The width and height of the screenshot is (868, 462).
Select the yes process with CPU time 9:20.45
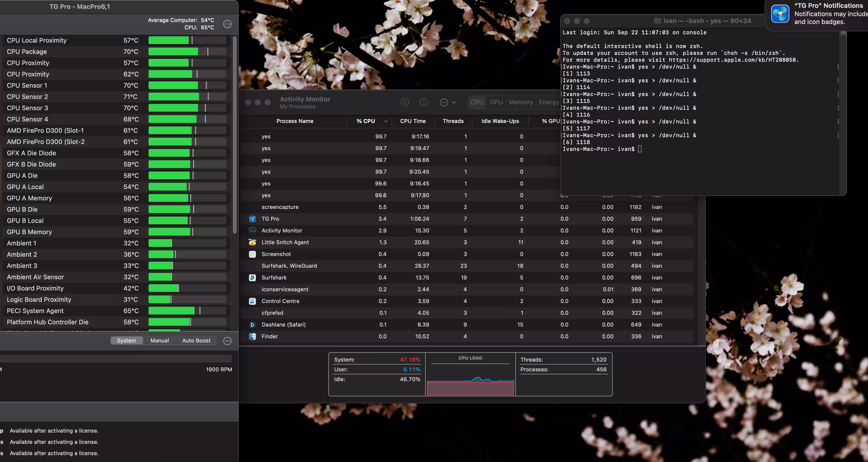pos(400,172)
